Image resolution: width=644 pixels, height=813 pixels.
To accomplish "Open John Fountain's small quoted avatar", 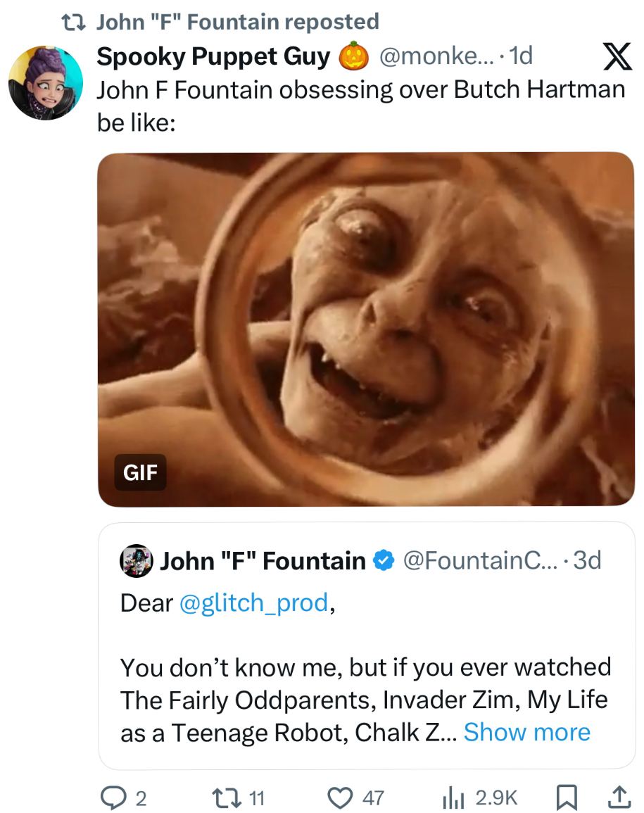I will [137, 560].
